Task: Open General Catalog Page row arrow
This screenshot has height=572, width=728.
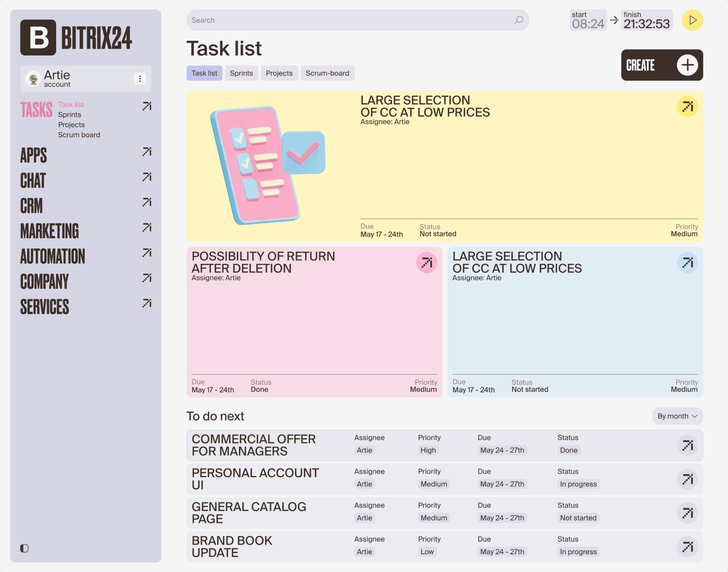Action: [x=687, y=513]
